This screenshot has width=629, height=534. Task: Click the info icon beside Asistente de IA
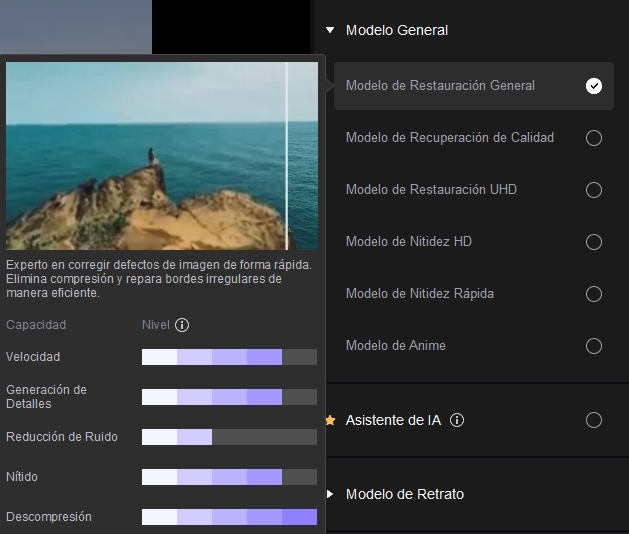point(457,421)
